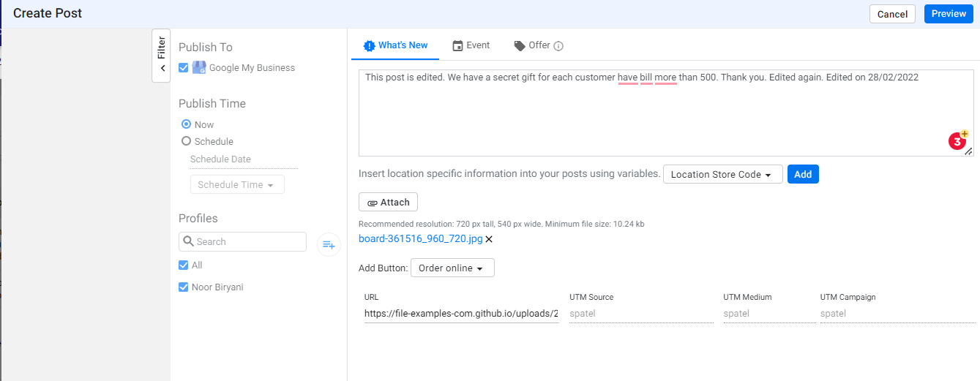Remove the attached jpg file with X
980x381 pixels.
pyautogui.click(x=489, y=239)
